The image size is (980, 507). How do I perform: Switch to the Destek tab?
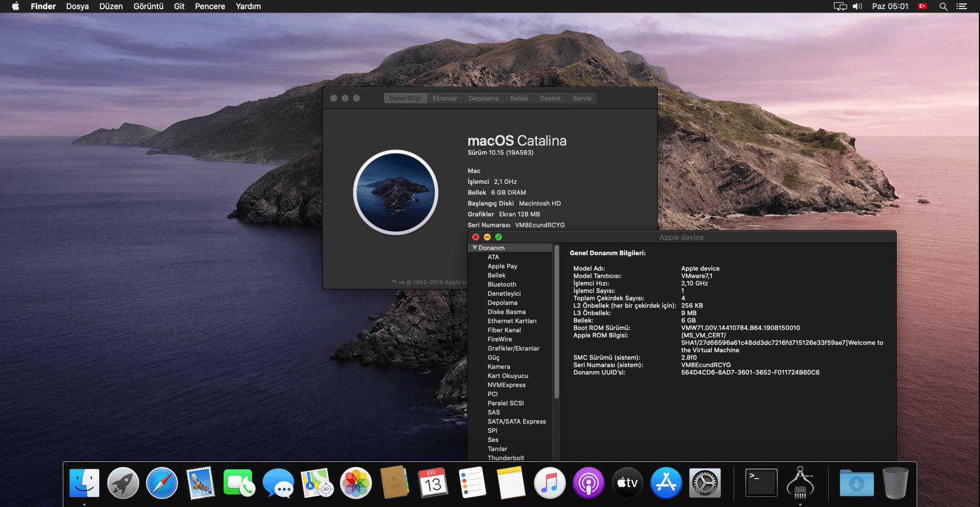[550, 98]
